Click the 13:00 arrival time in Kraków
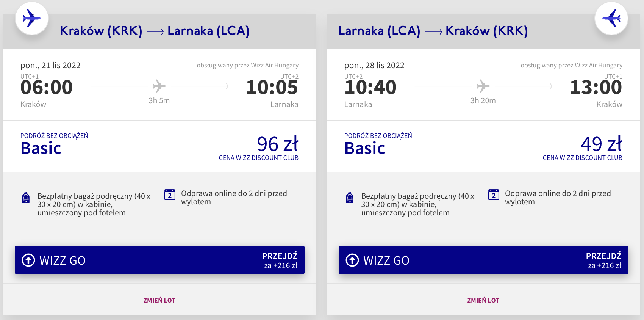Viewport: 644px width, 320px height. (596, 88)
